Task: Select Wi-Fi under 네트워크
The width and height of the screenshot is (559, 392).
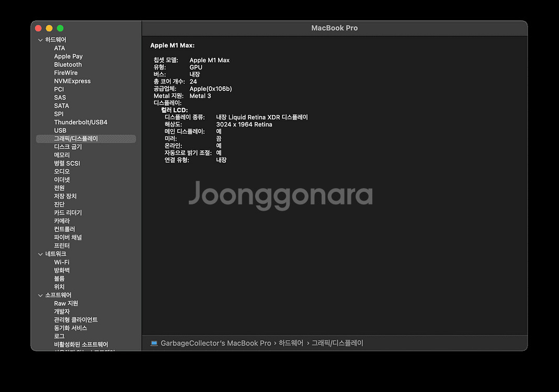Action: click(x=62, y=262)
